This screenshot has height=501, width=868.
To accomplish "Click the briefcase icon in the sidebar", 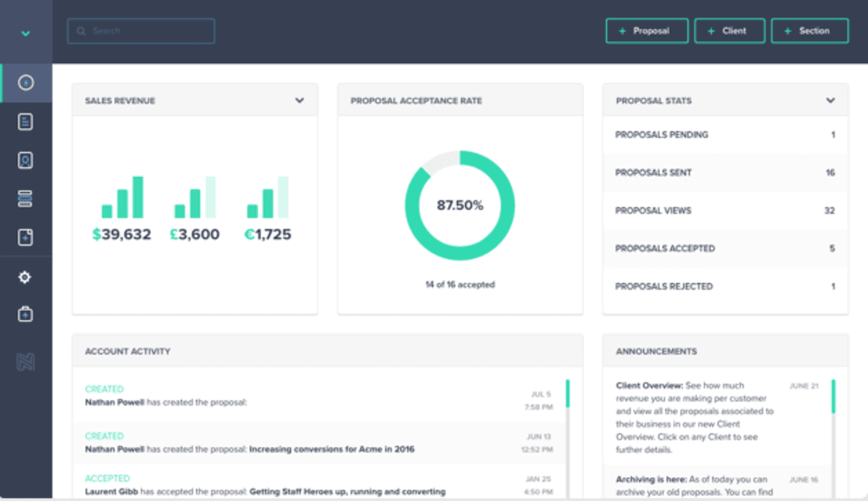I will [26, 314].
